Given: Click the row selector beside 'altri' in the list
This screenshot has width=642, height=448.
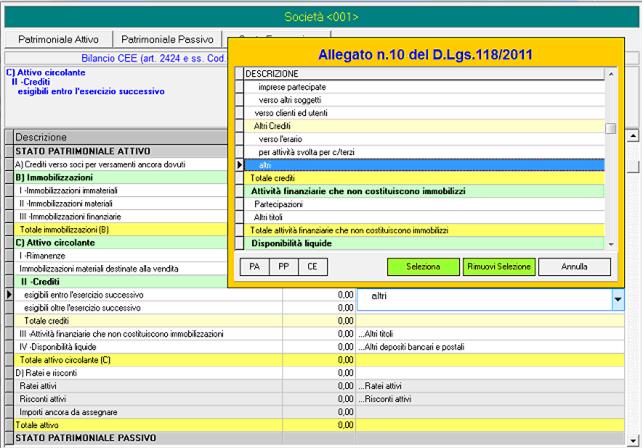Looking at the screenshot, I should coord(239,165).
